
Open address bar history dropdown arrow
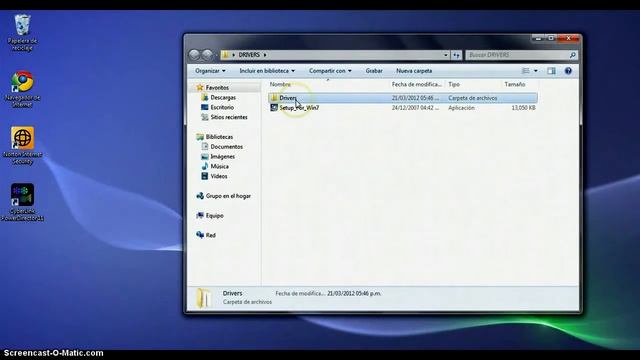tap(446, 55)
